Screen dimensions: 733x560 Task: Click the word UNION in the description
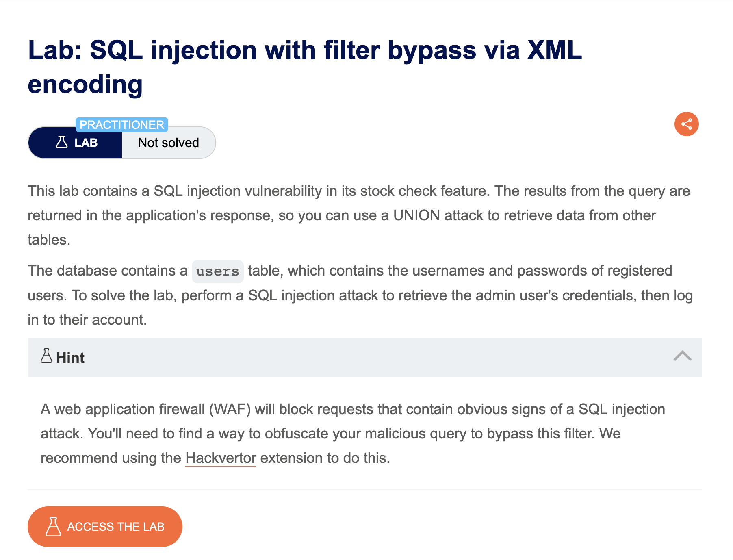click(x=416, y=215)
